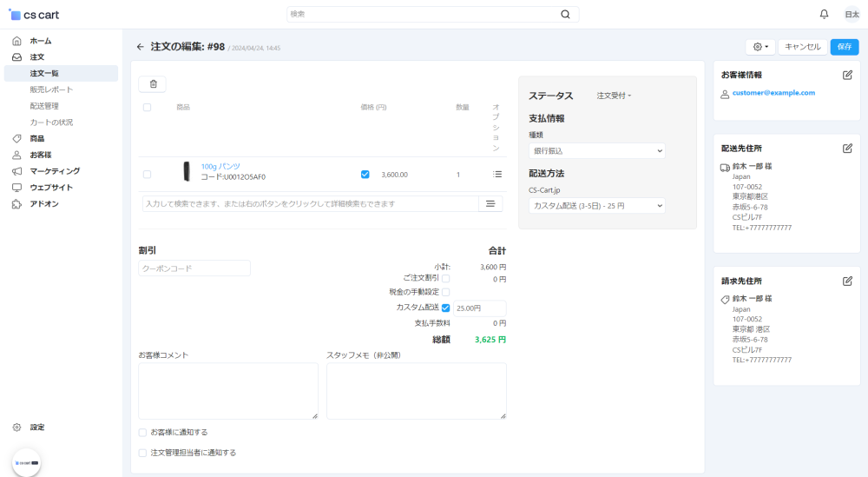Toggle the カスタム配送 checkbox

click(445, 308)
